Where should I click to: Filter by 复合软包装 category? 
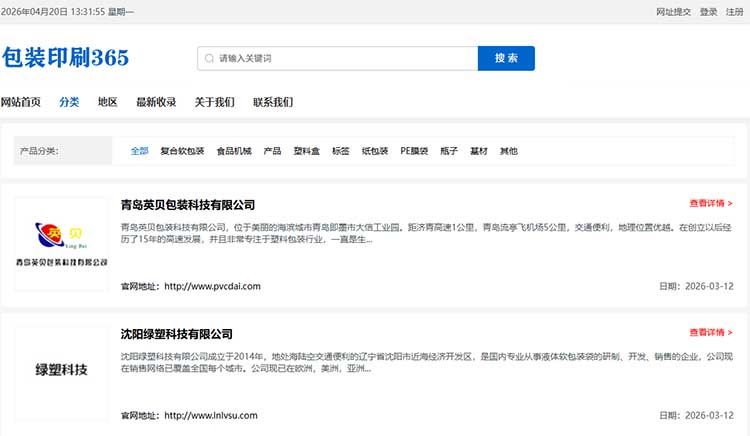[x=182, y=152]
